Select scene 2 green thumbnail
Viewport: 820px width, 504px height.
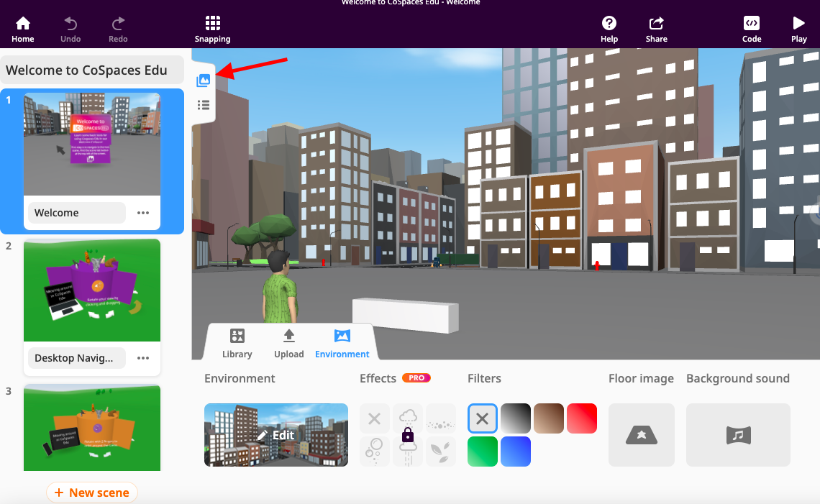pos(92,290)
